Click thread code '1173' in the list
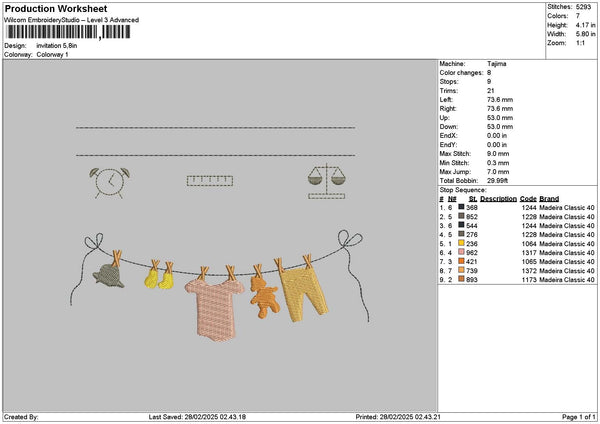This screenshot has height=424, width=600. [x=529, y=280]
